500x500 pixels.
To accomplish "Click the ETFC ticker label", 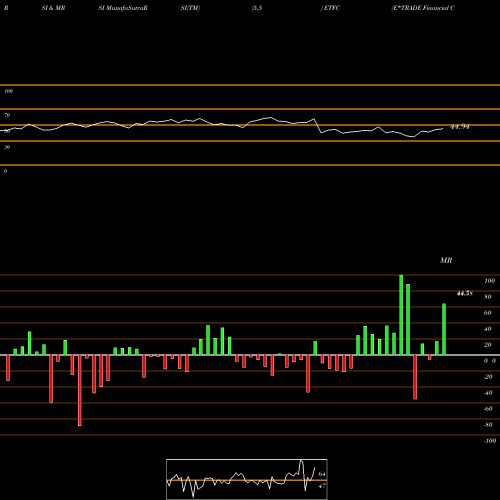I will [331, 8].
